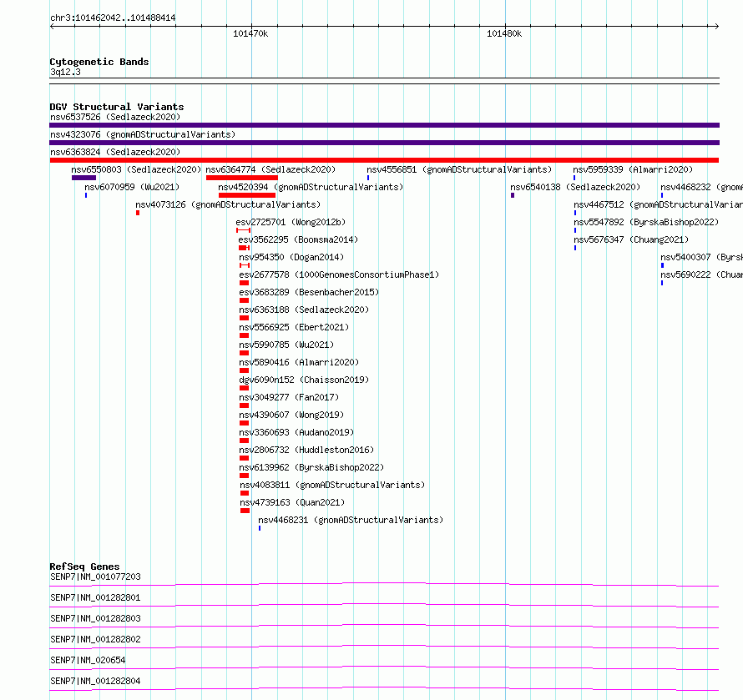Open esv3683289 (Besenbacher2015) label
The width and height of the screenshot is (743, 700).
[309, 292]
